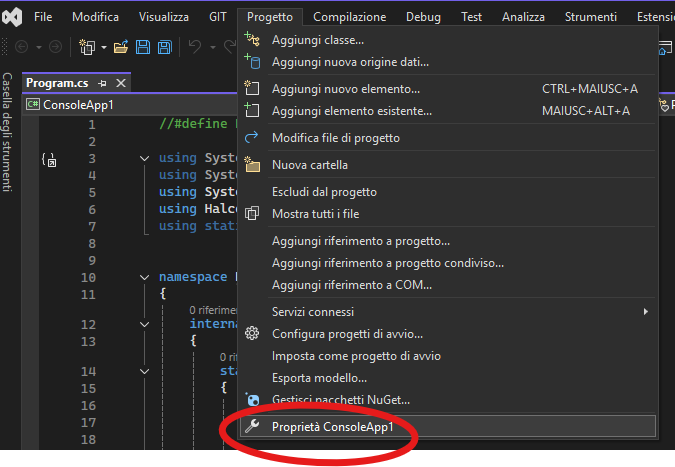Click the Open File folder icon
675x467 pixels.
click(x=121, y=47)
